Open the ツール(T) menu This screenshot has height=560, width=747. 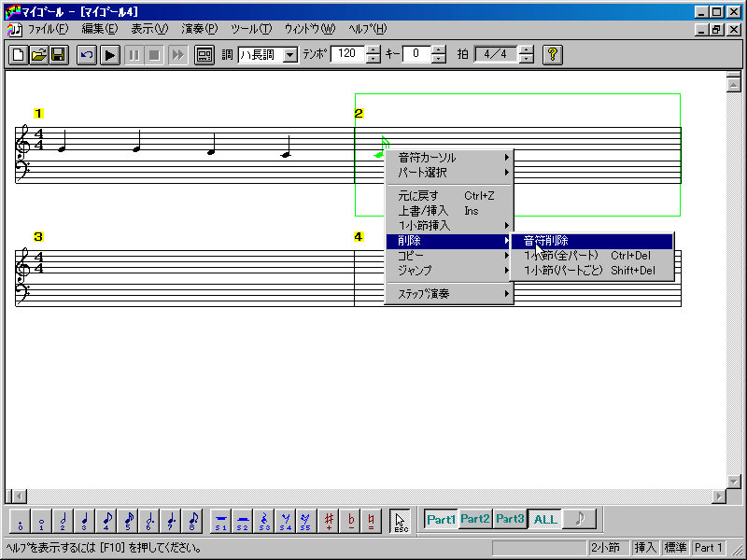[x=251, y=29]
